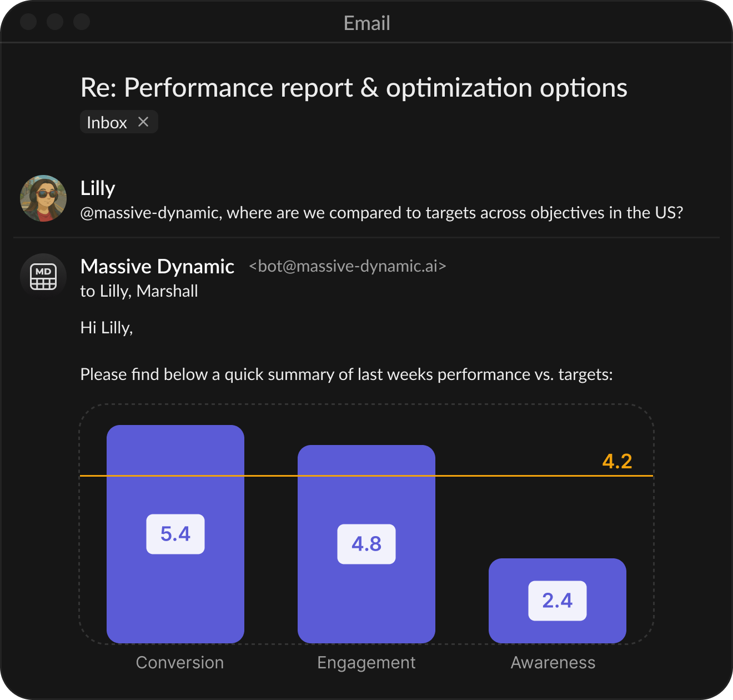Click the 2.4 value badge
The image size is (733, 700).
[x=557, y=601]
